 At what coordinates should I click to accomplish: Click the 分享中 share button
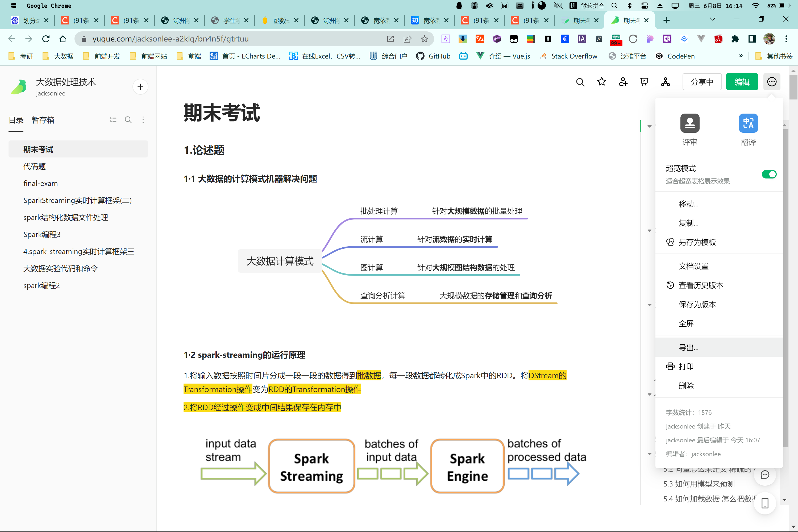coord(702,82)
